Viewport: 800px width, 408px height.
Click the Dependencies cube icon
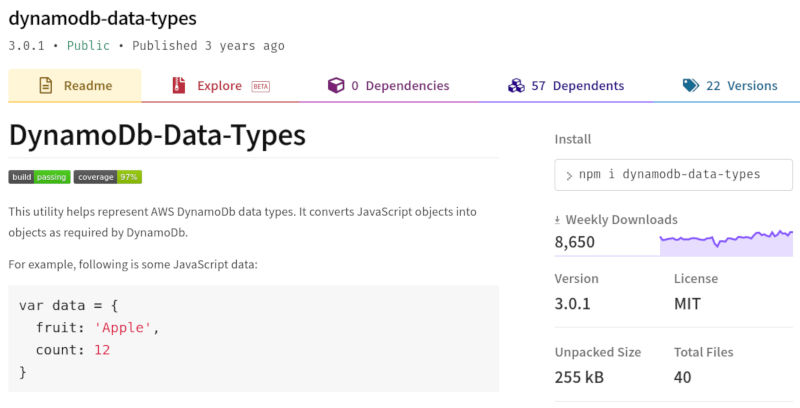point(336,85)
